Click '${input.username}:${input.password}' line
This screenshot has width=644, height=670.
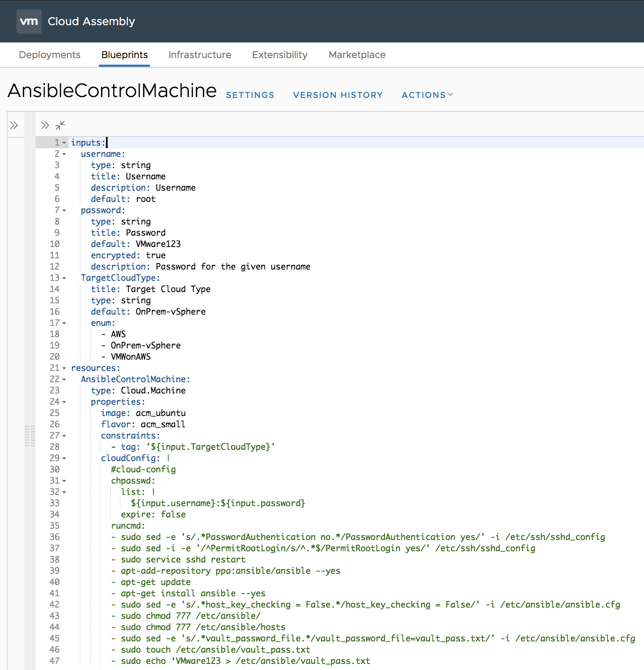pos(218,503)
